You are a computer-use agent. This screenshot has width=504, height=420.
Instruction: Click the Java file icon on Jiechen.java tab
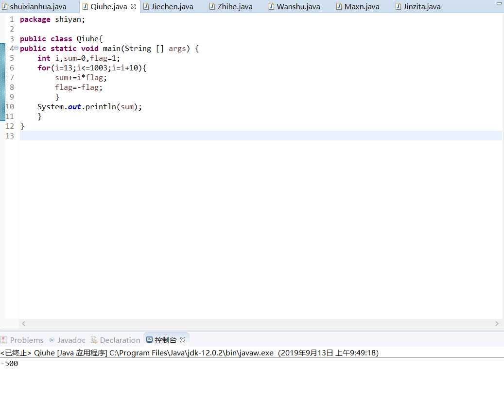(x=146, y=6)
